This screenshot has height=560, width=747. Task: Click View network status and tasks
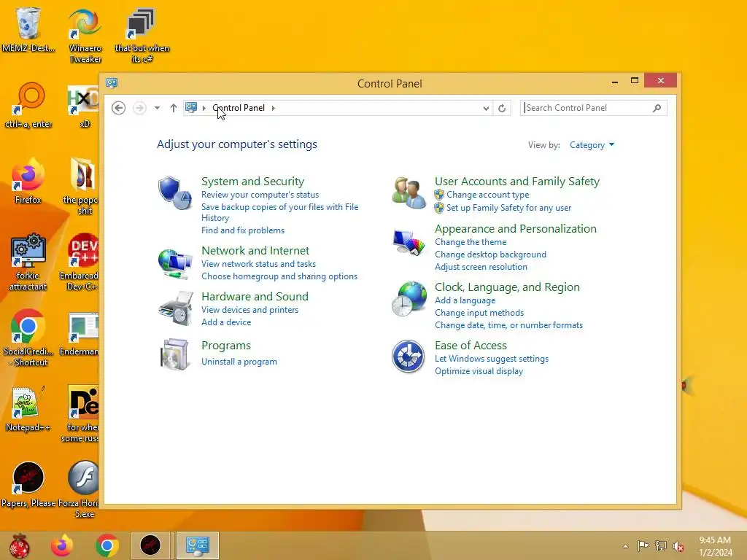point(259,264)
